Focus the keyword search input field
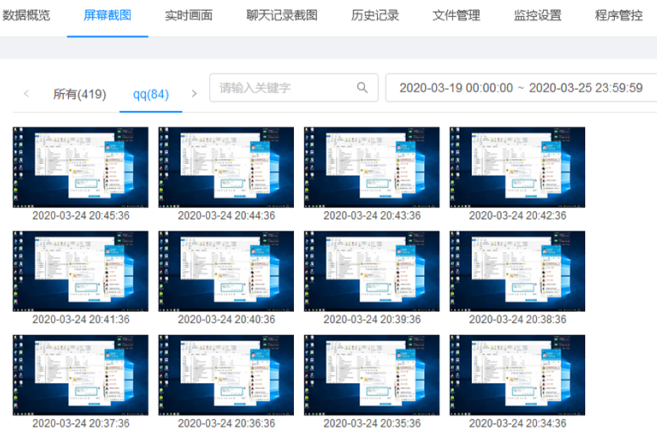The width and height of the screenshot is (657, 445). pyautogui.click(x=294, y=88)
